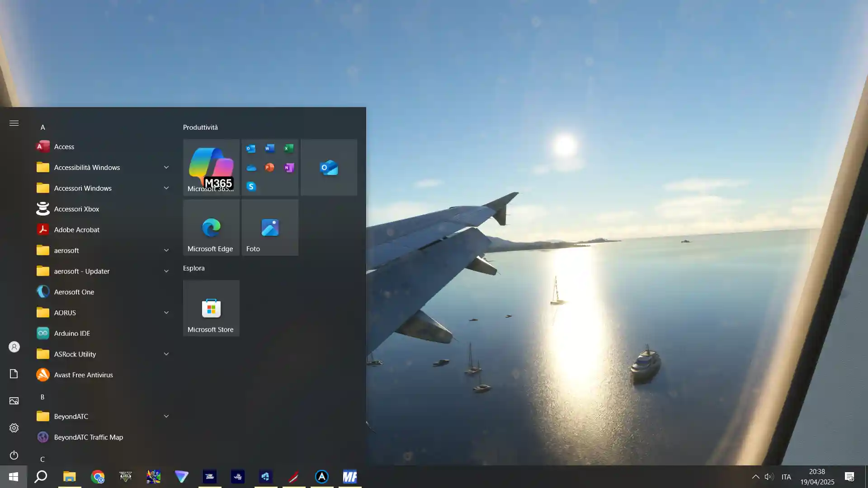Click the Power button in Start sidebar
868x488 pixels.
[x=14, y=455]
